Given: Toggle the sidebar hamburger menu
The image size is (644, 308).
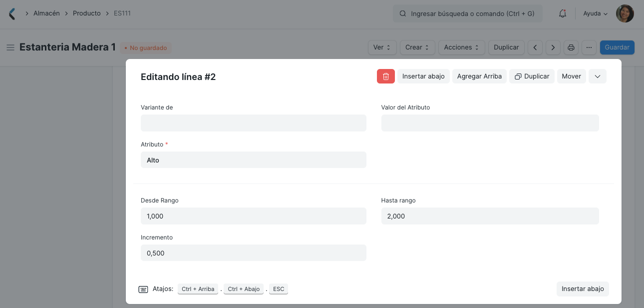Looking at the screenshot, I should pos(10,47).
